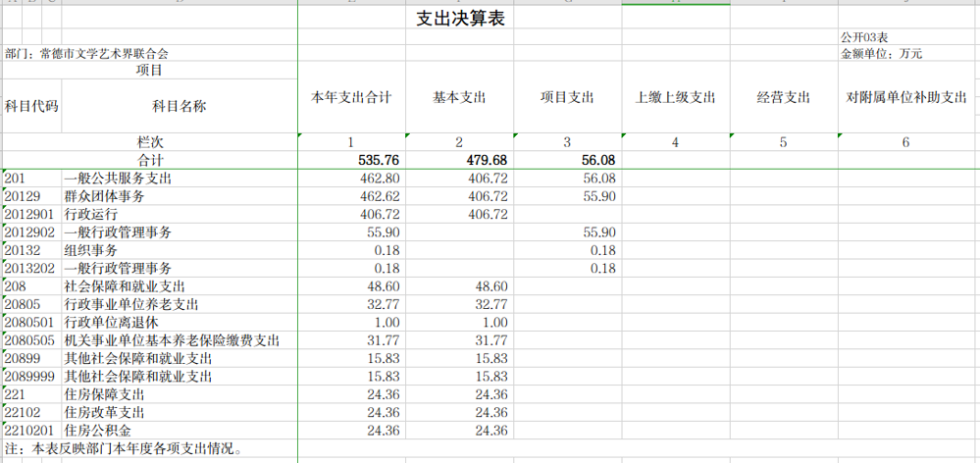Viewport: 980px width, 463px height.
Task: Click the total value 479.68
Action: (x=487, y=160)
